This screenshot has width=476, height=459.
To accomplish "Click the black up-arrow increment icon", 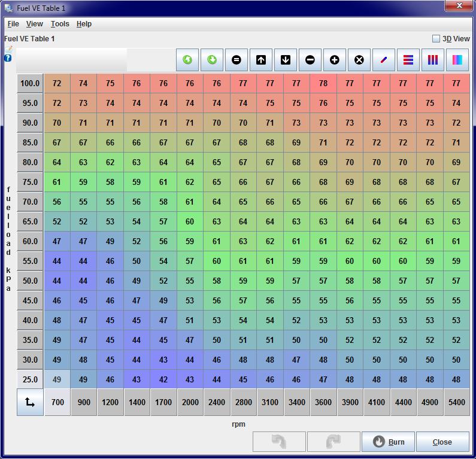I will coord(261,60).
